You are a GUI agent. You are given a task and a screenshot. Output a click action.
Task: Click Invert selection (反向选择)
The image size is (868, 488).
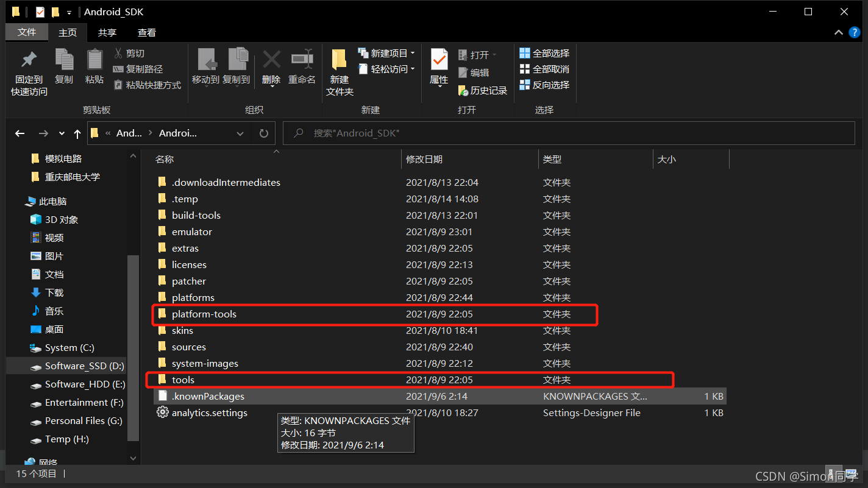[x=544, y=85]
